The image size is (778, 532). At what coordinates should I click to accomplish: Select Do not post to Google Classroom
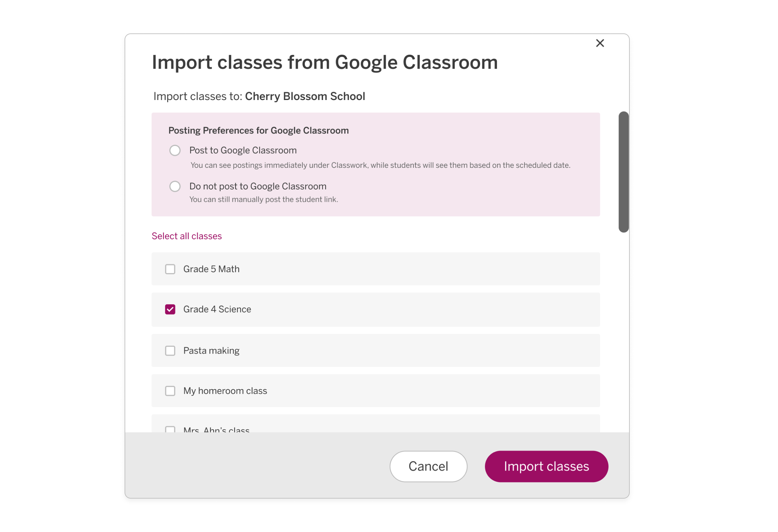pyautogui.click(x=175, y=186)
